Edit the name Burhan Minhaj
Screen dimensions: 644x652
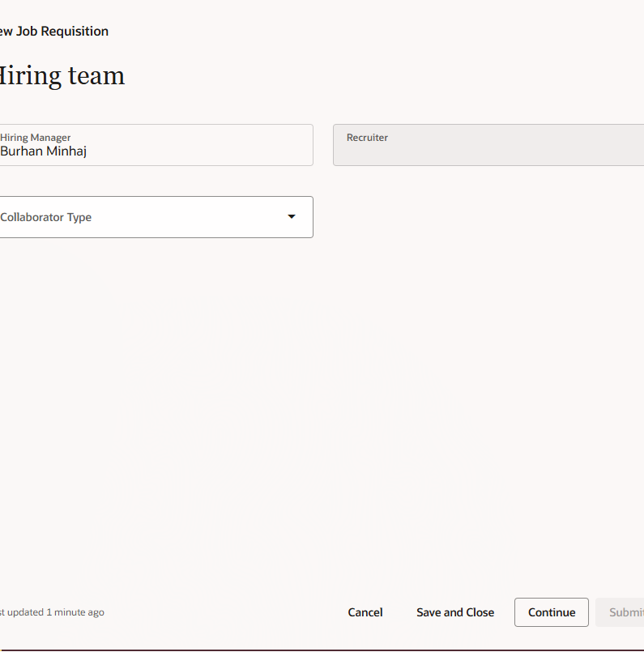click(44, 151)
